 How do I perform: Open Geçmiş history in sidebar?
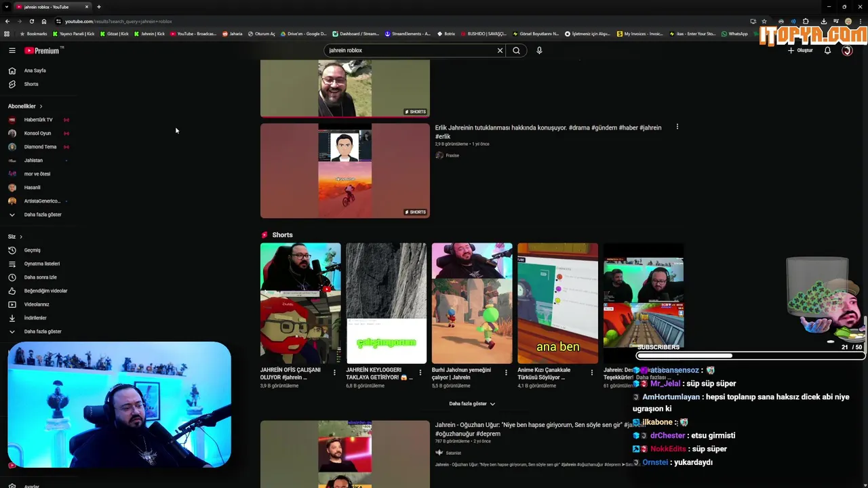click(x=33, y=250)
